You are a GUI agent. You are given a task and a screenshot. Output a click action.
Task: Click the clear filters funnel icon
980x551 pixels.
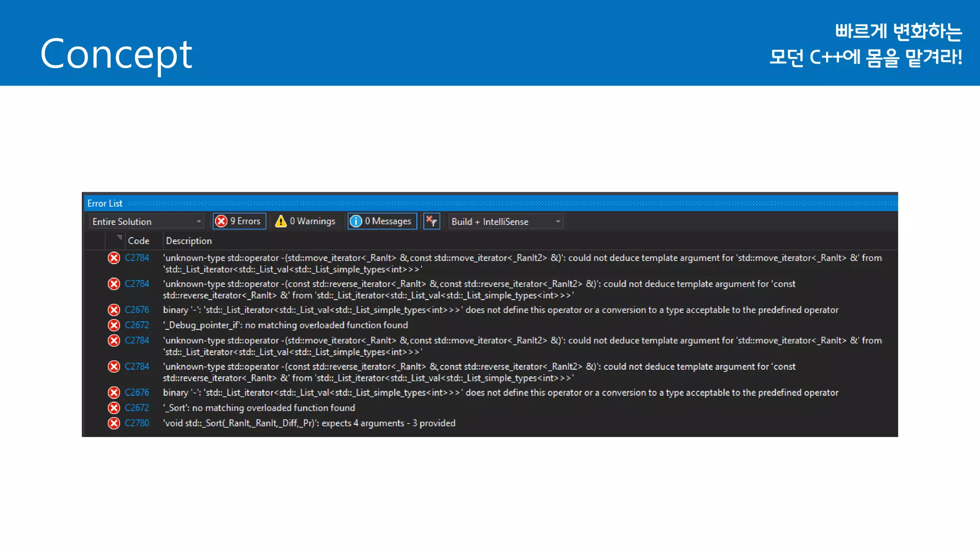pyautogui.click(x=431, y=221)
